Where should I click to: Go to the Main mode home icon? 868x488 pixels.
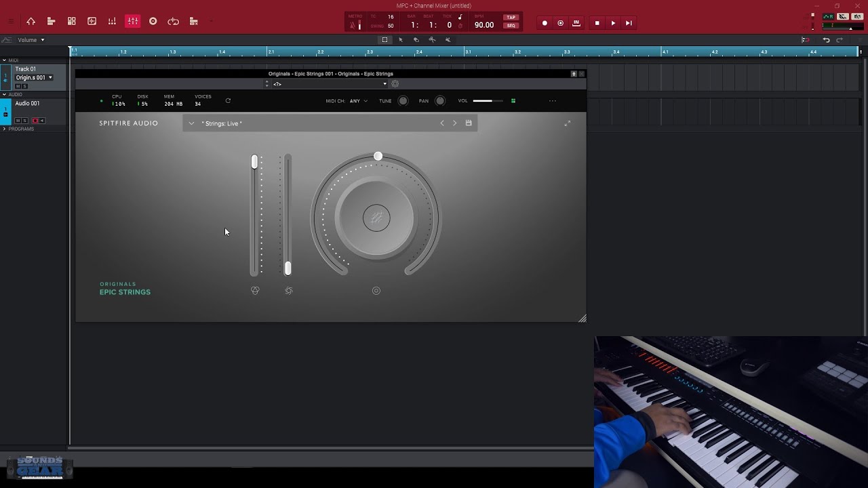(x=31, y=22)
